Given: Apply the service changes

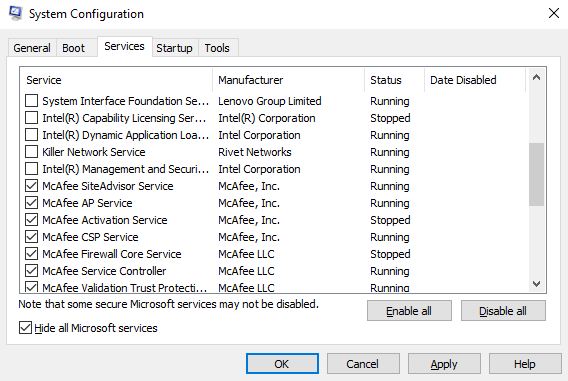Looking at the screenshot, I should [x=444, y=364].
